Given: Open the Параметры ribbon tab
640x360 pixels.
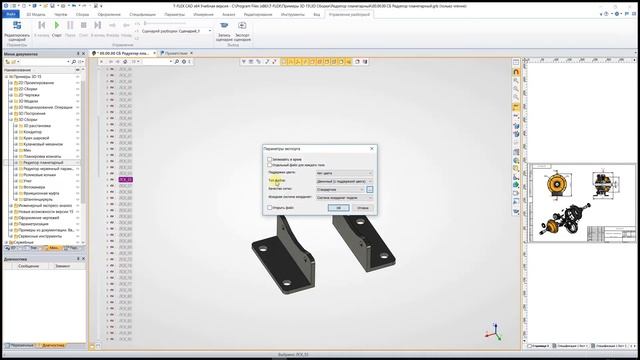Looking at the screenshot, I should click(175, 14).
